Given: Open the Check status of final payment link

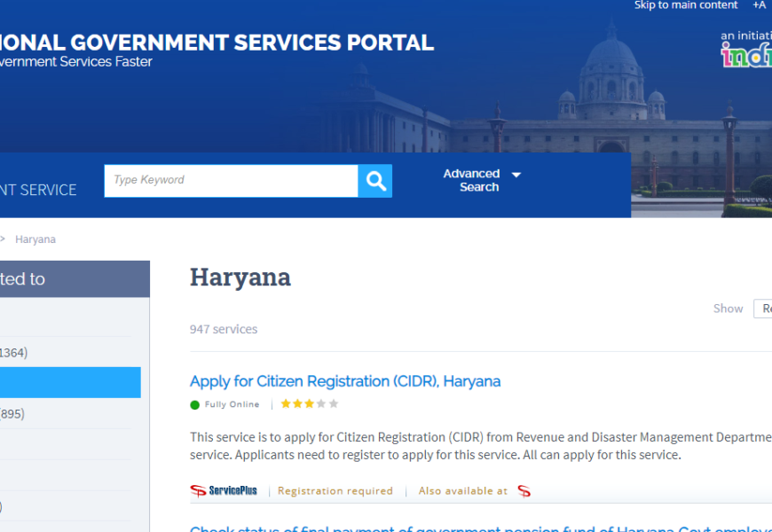Looking at the screenshot, I should click(479, 528).
